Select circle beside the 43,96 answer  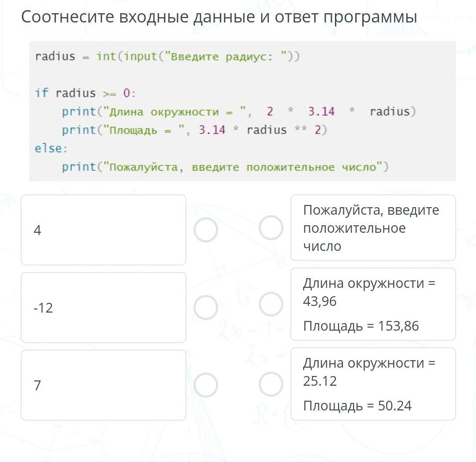(271, 305)
